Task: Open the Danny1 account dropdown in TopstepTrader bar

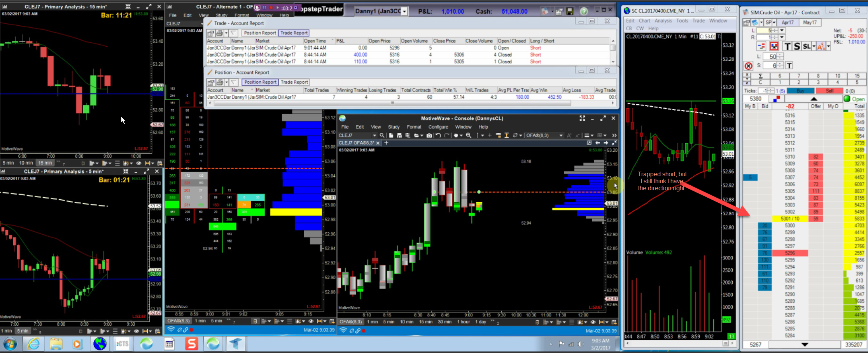Action: click(404, 12)
